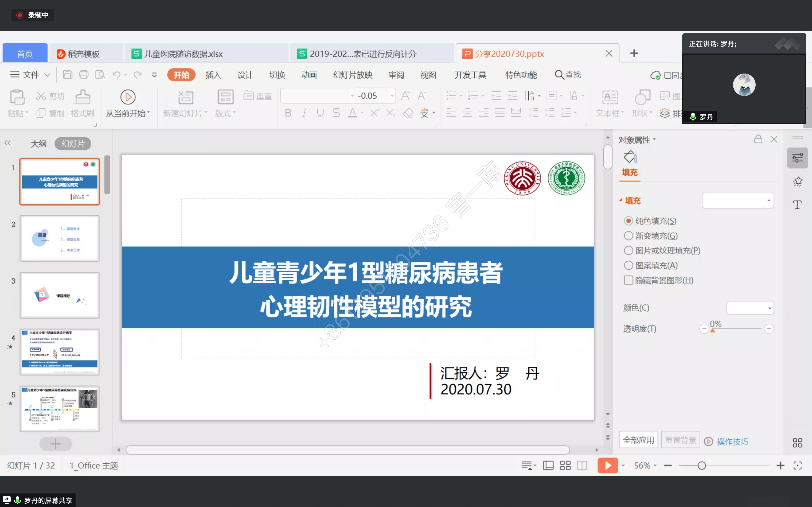
Task: Click the print icon in quick toolbar
Action: 83,74
